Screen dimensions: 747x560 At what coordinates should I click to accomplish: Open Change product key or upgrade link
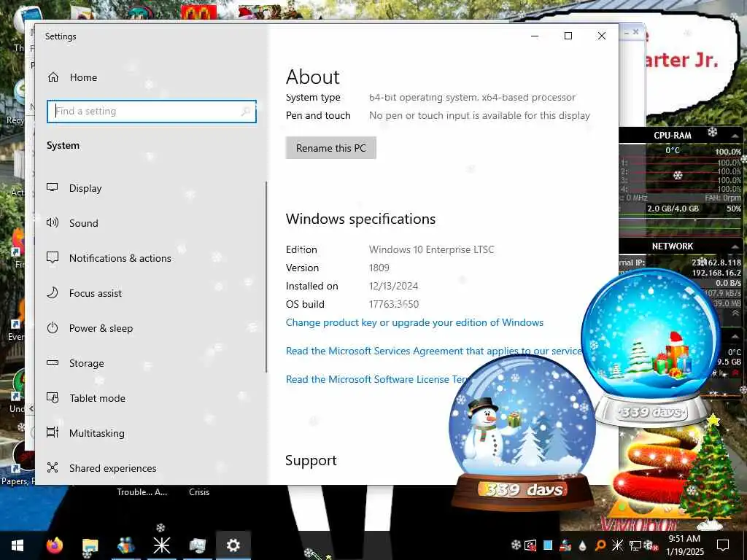414,322
